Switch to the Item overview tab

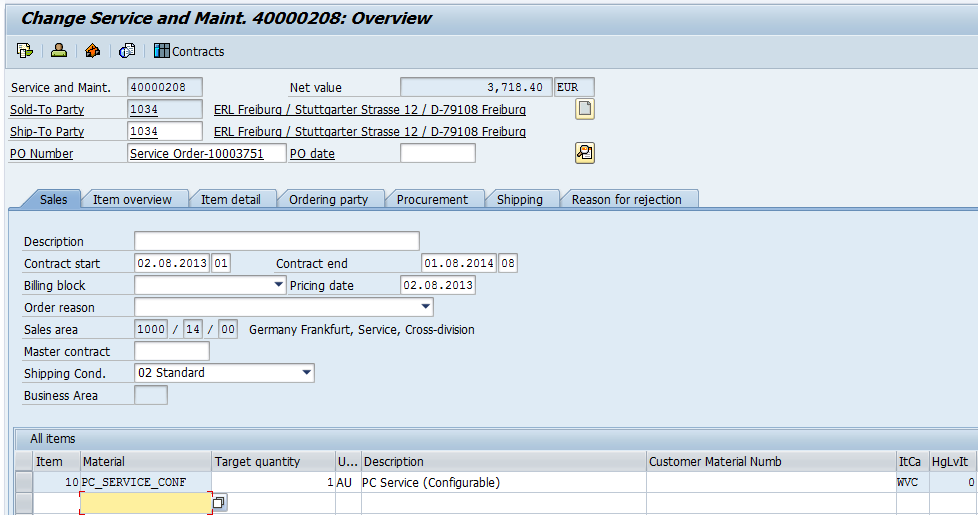point(132,199)
